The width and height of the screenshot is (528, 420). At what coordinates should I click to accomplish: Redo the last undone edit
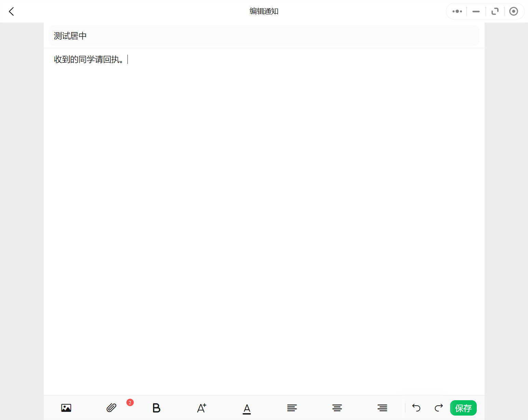(x=439, y=407)
